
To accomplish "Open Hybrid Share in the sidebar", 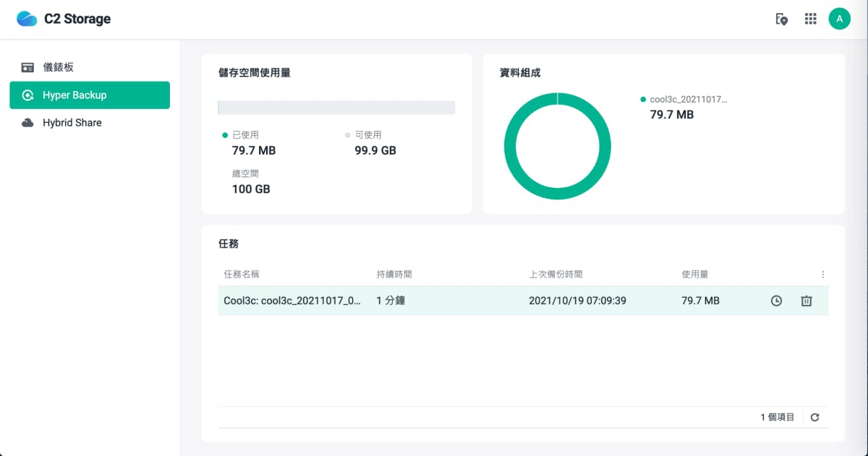I will 72,123.
